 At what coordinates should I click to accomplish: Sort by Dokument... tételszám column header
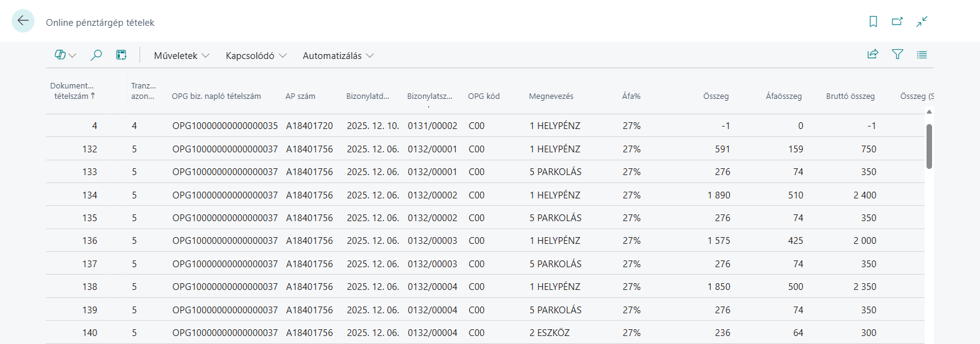(x=72, y=91)
